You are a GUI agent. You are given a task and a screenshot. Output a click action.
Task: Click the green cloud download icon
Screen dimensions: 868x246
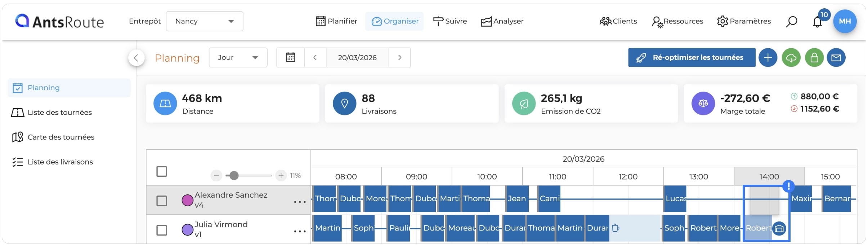coord(791,58)
